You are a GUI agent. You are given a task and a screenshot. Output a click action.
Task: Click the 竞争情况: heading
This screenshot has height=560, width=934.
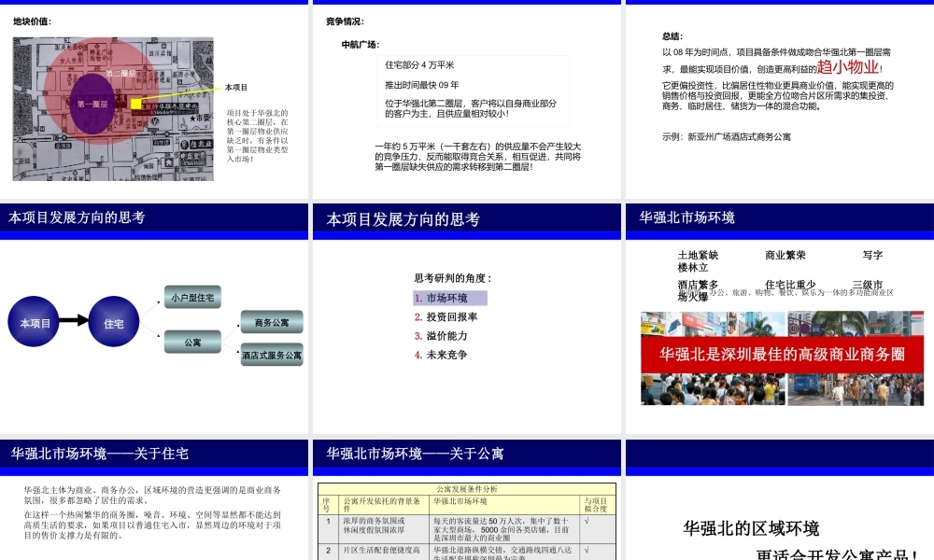coord(345,21)
